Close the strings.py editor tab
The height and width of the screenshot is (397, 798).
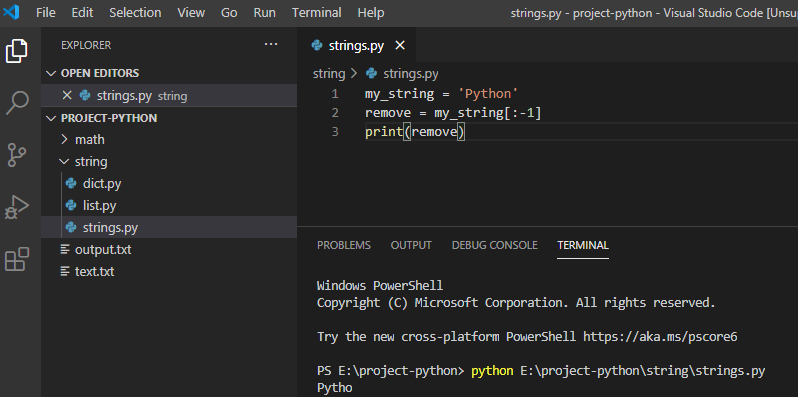(x=400, y=45)
